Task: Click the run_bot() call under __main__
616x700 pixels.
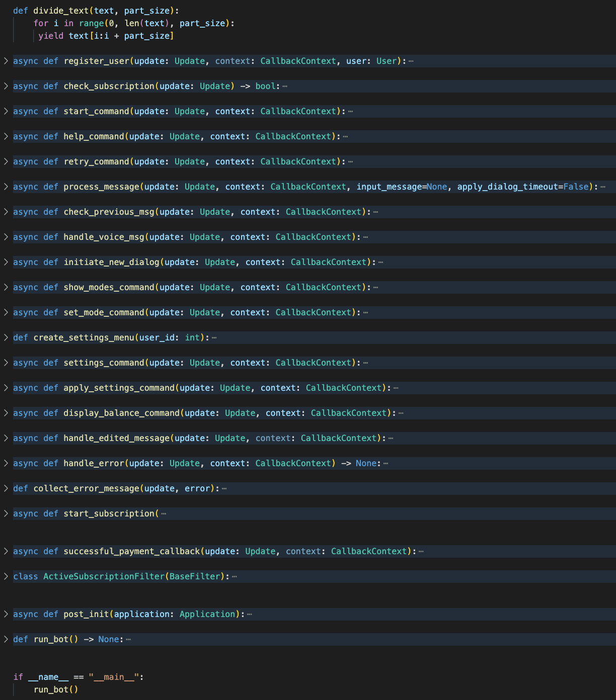Action: pyautogui.click(x=55, y=689)
